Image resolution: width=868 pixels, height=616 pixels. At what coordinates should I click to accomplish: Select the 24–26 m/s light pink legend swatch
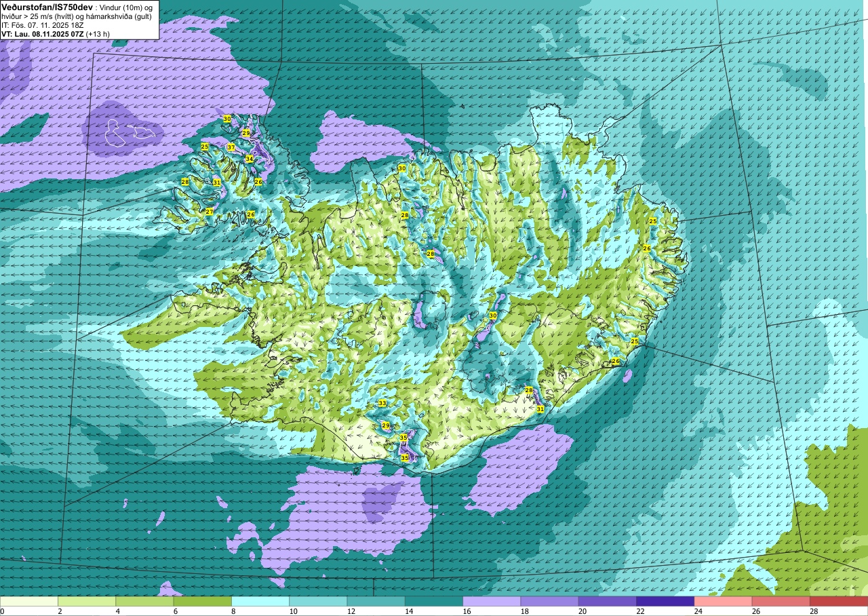tap(723, 601)
